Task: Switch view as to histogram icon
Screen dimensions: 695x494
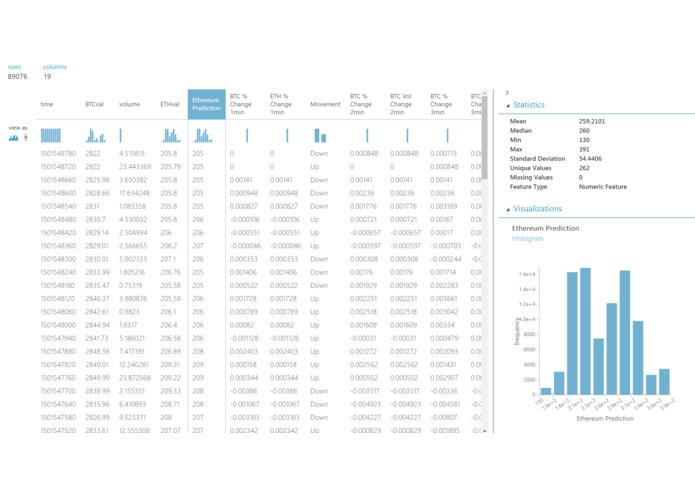Action: click(x=13, y=138)
